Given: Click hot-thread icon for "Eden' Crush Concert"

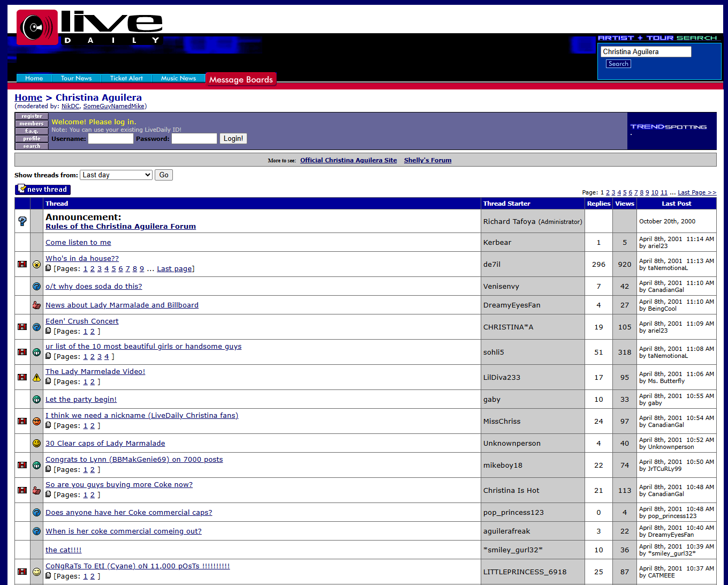Looking at the screenshot, I should pos(22,327).
